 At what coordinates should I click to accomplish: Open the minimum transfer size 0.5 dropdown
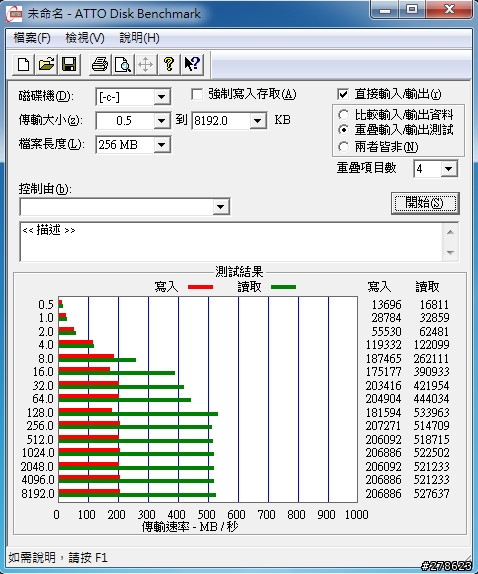(x=161, y=120)
